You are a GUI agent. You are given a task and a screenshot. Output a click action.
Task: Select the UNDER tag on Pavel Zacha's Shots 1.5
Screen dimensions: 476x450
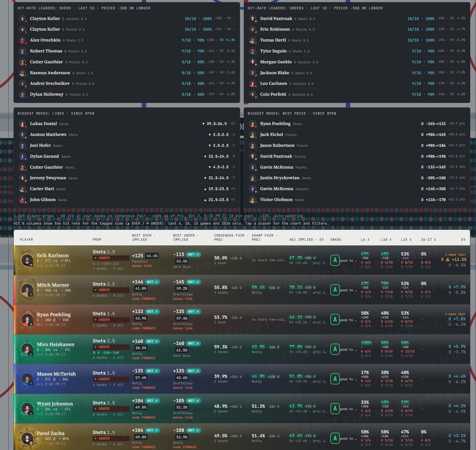(111, 439)
